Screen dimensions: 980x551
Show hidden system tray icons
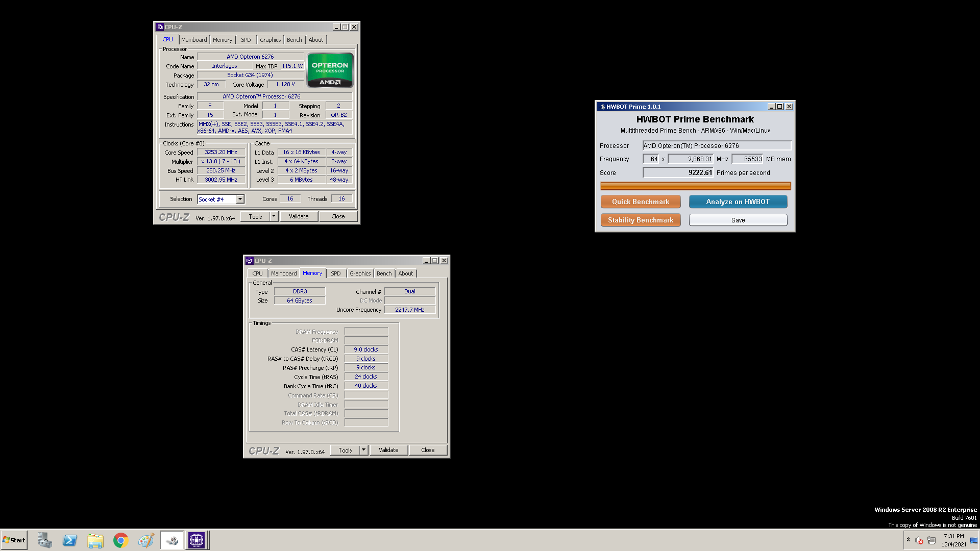908,540
